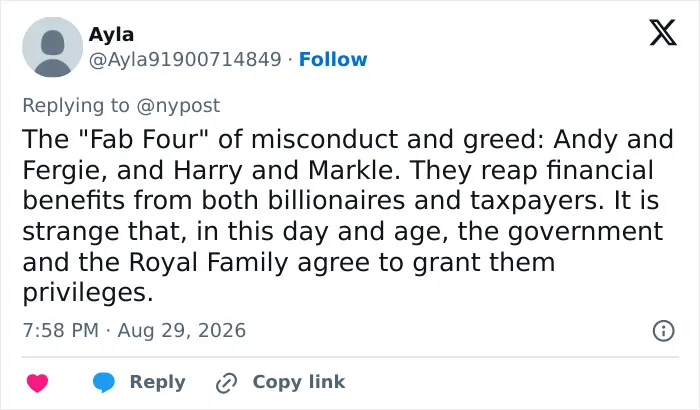Viewport: 700px width, 410px height.
Task: Like the post with the heart icon
Action: point(38,383)
